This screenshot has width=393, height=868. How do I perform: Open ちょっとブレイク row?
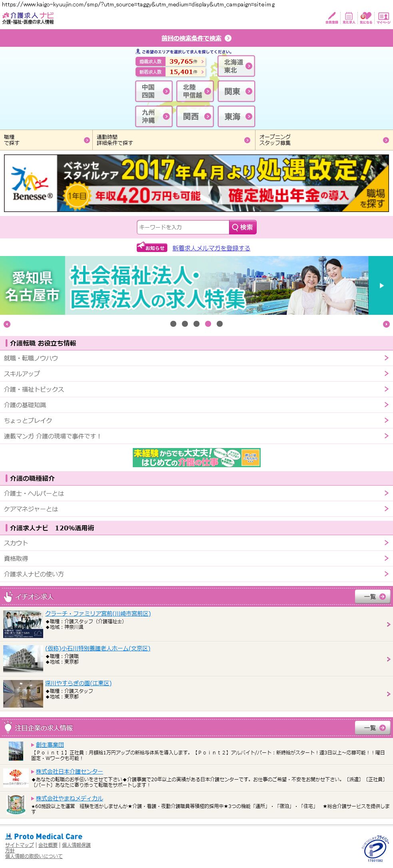point(196,420)
